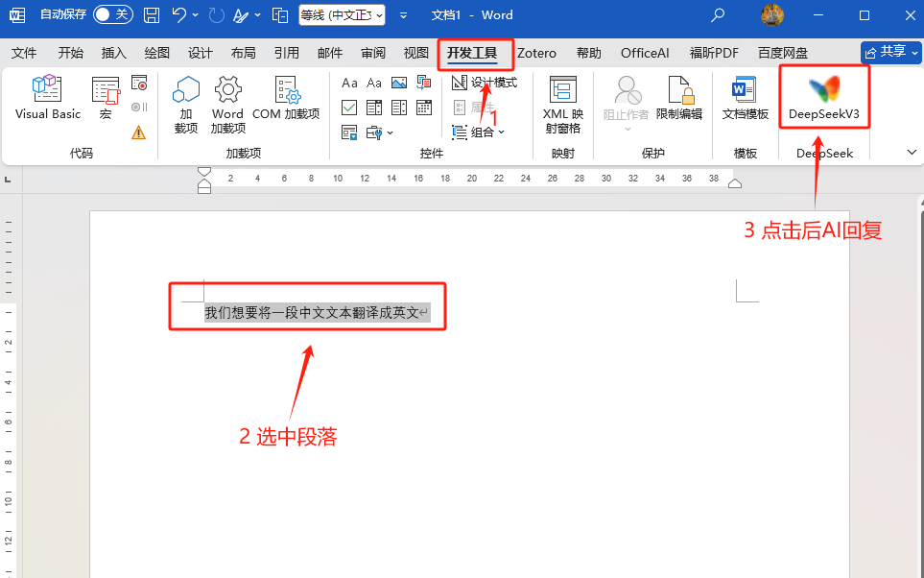Screen dimensions: 924x578
Task: Click the touch/mouse mode icon beside font box
Action: tap(280, 15)
